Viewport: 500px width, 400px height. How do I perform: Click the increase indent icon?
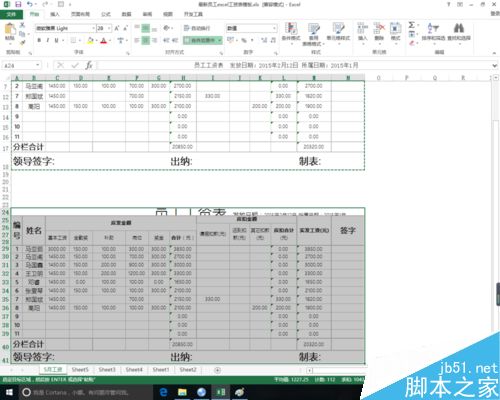[175, 40]
